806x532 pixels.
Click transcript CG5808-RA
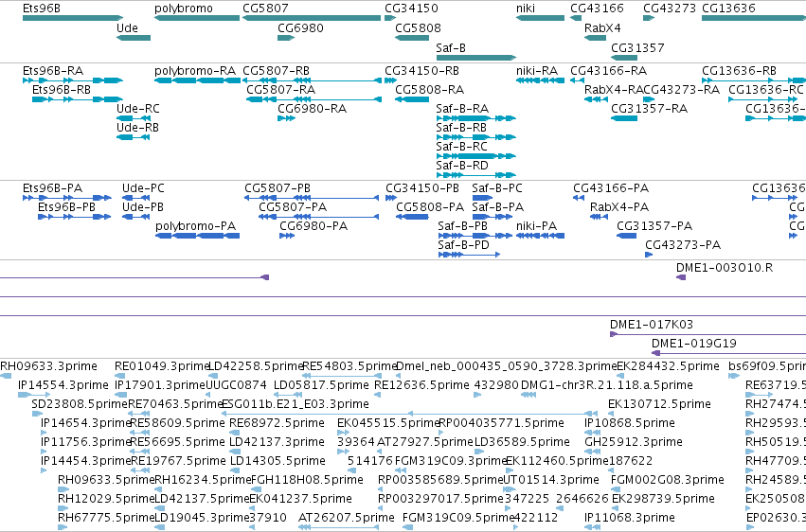(412, 99)
